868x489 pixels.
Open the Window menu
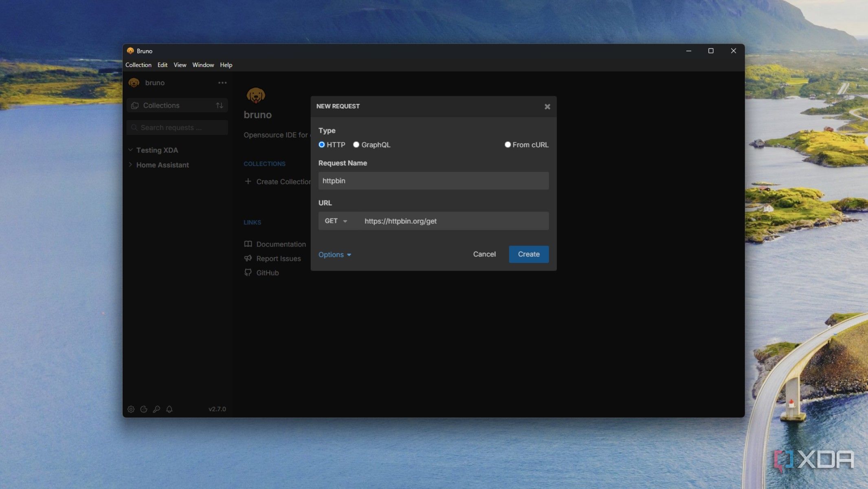click(203, 65)
